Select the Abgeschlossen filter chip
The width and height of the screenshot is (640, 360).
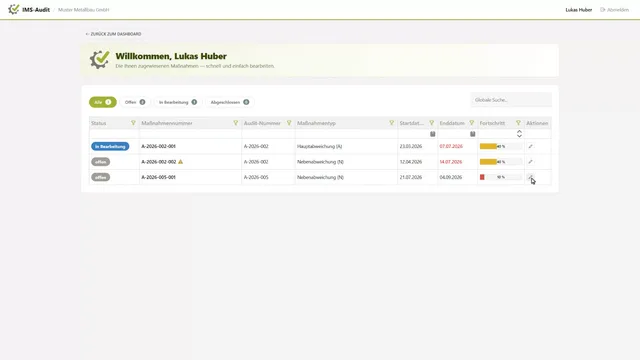[x=230, y=102]
